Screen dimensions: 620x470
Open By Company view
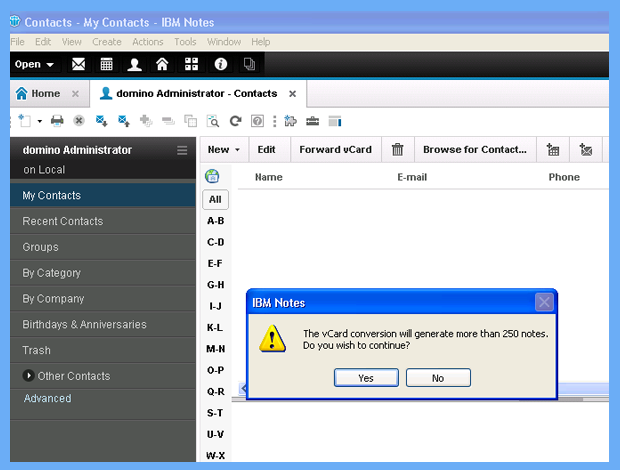point(103,298)
